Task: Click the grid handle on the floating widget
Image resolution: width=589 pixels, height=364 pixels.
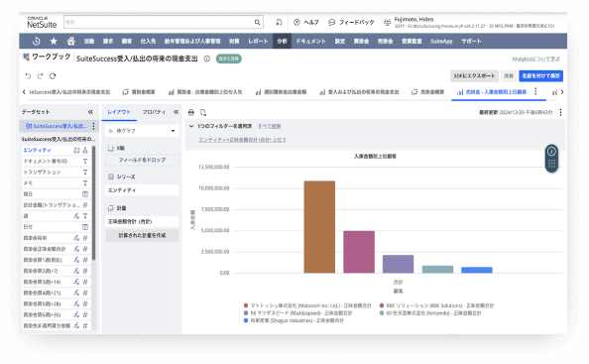Action: pos(551,164)
